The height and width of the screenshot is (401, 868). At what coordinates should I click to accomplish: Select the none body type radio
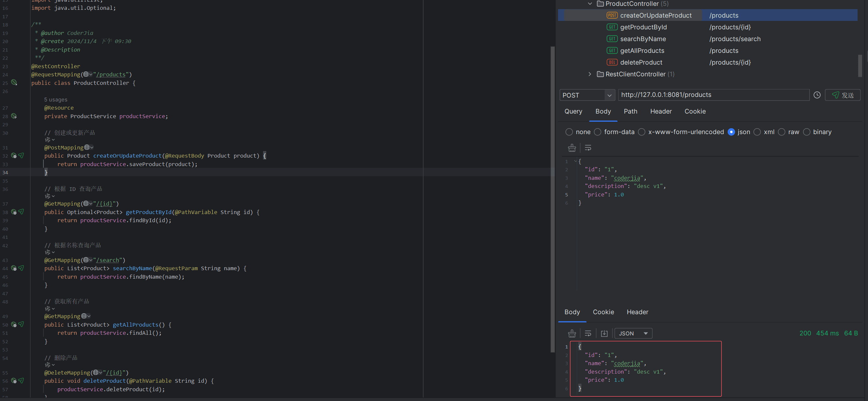tap(569, 132)
